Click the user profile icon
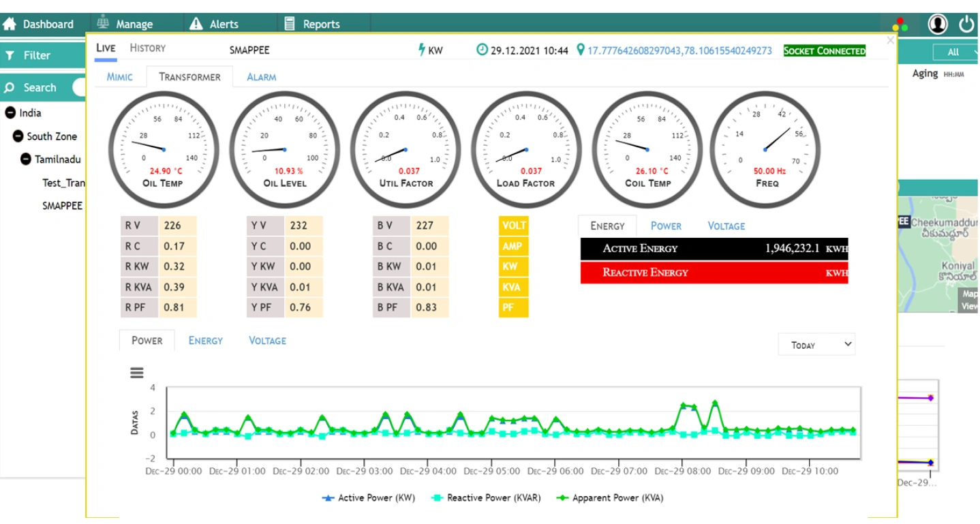Screen dimensions: 980x524 coord(937,23)
